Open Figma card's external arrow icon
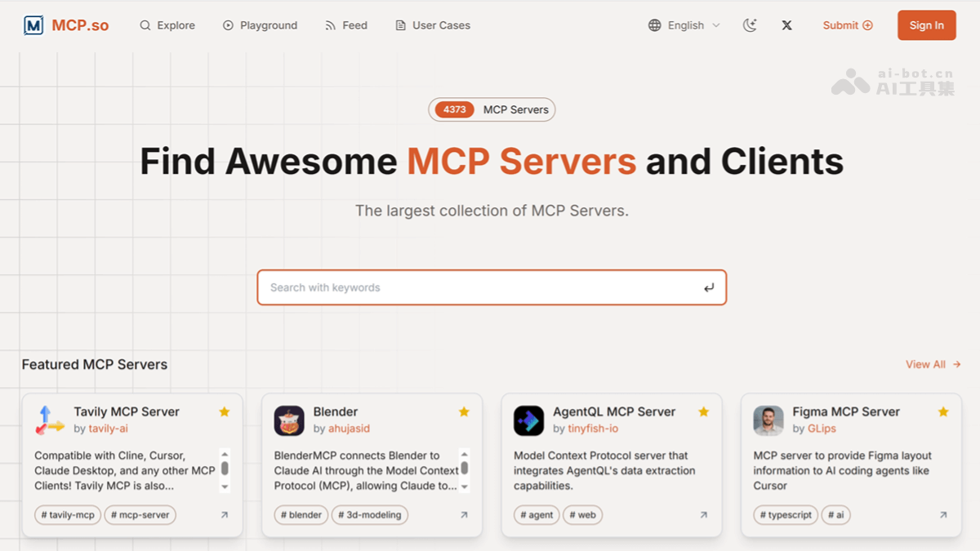 943,515
